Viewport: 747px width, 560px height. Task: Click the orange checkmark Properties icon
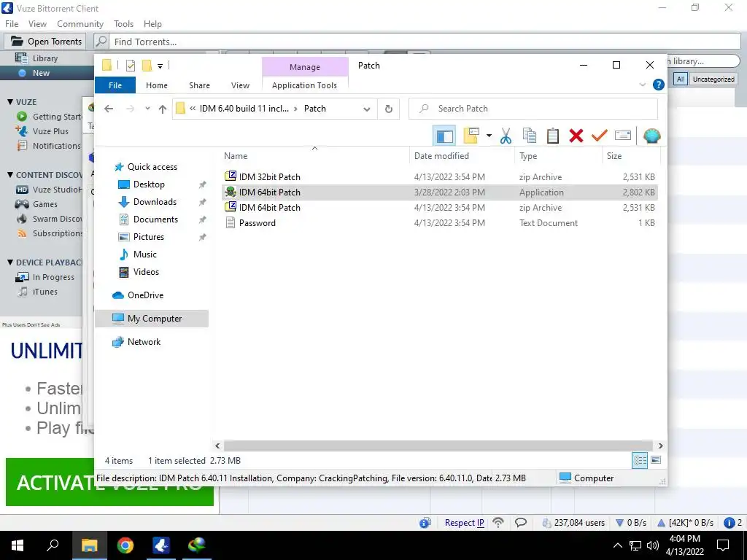(600, 136)
